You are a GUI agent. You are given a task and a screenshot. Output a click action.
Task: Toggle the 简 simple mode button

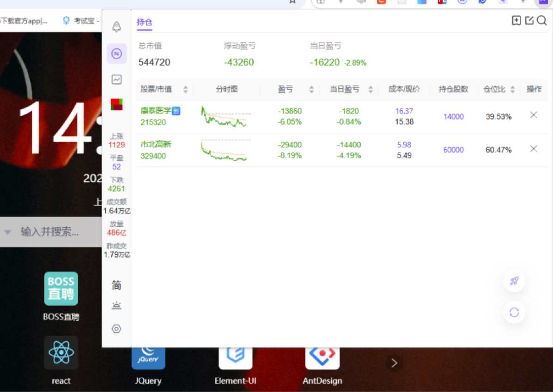(117, 285)
